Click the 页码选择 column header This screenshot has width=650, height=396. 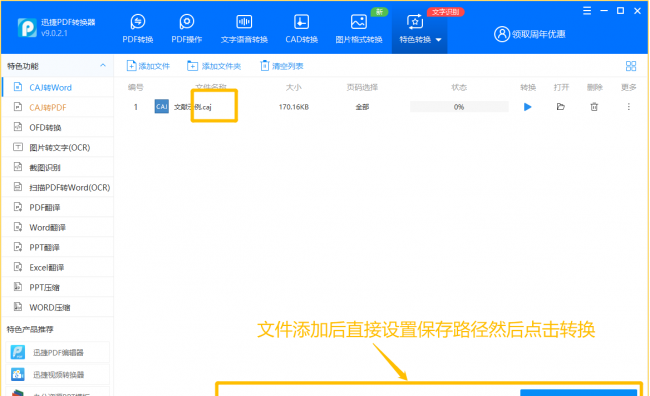click(362, 87)
